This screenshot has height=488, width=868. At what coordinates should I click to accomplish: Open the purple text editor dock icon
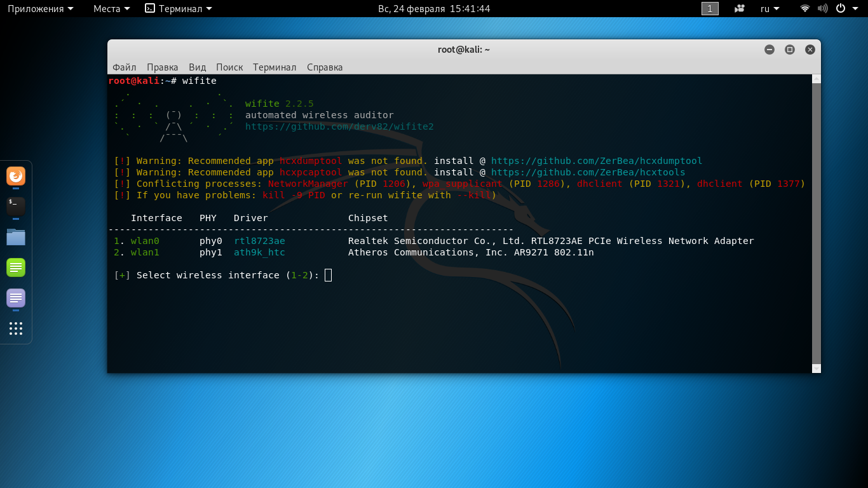[16, 297]
